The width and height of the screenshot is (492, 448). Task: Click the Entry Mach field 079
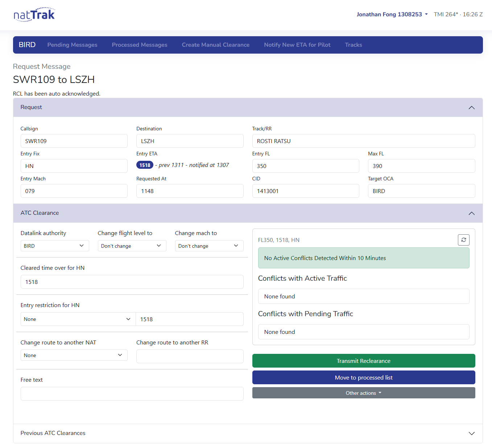click(x=74, y=191)
